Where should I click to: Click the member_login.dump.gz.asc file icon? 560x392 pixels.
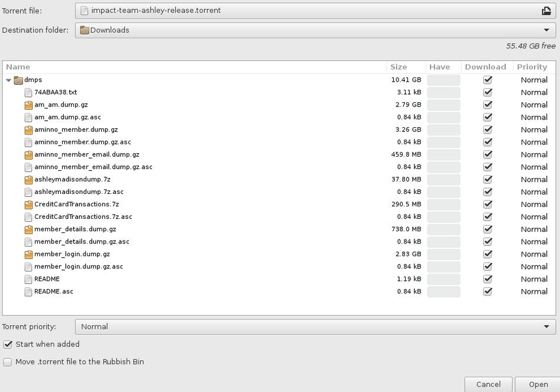pos(28,267)
